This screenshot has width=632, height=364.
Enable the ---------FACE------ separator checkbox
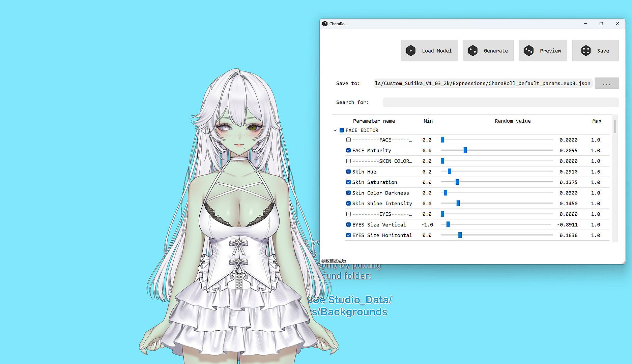pyautogui.click(x=348, y=140)
